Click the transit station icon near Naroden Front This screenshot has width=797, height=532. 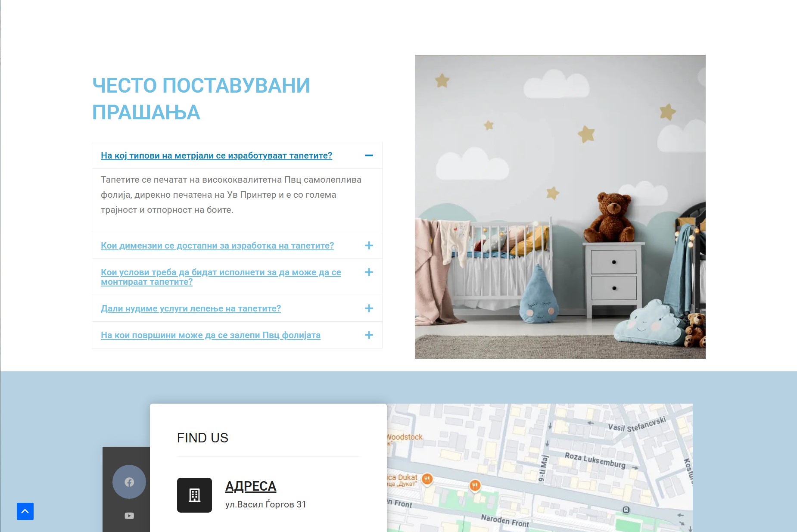[626, 509]
